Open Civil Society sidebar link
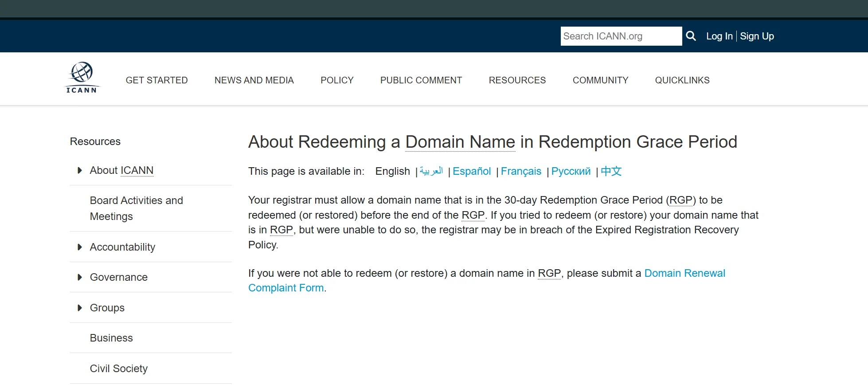The image size is (868, 385). 118,369
